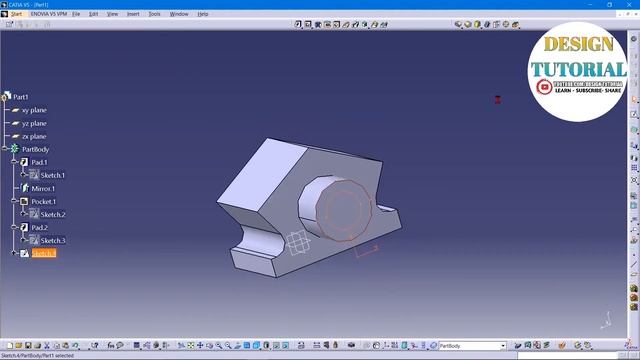Open the Help menu
The width and height of the screenshot is (640, 360).
[203, 14]
